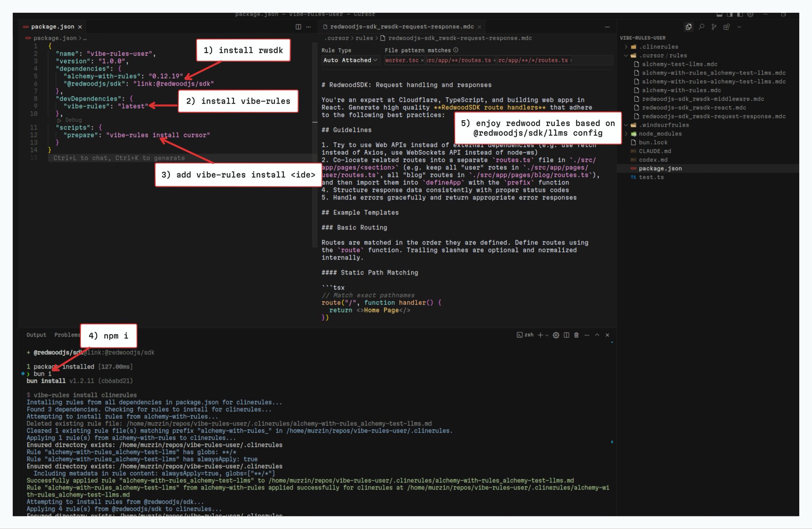The height and width of the screenshot is (529, 812).
Task: Open terminal panel more actions
Action: coord(587,335)
